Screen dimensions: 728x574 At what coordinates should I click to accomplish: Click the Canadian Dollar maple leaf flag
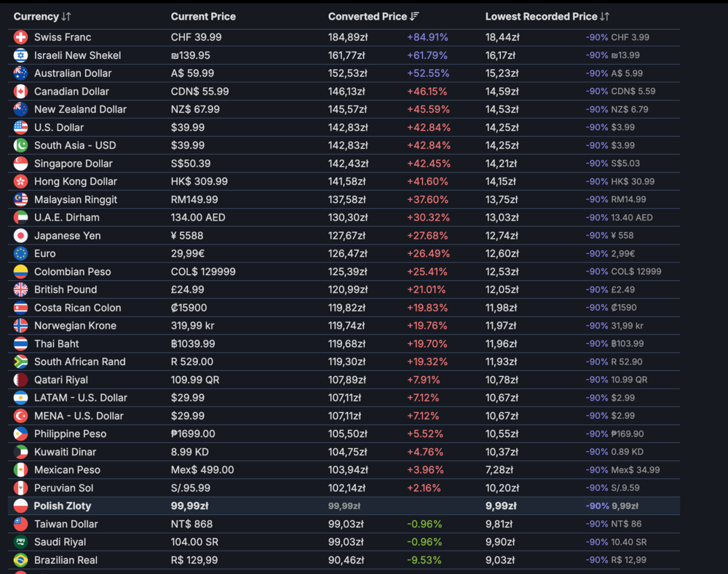click(x=20, y=92)
